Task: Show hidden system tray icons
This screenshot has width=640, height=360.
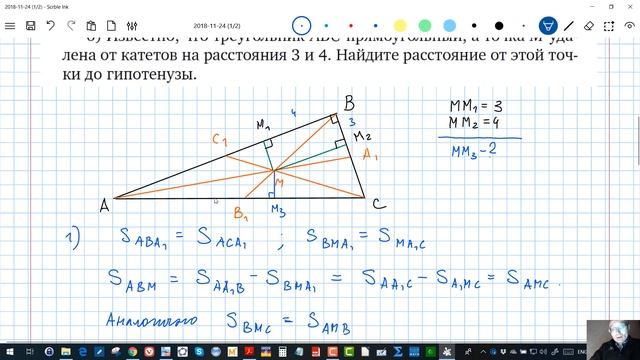Action: pyautogui.click(x=483, y=352)
